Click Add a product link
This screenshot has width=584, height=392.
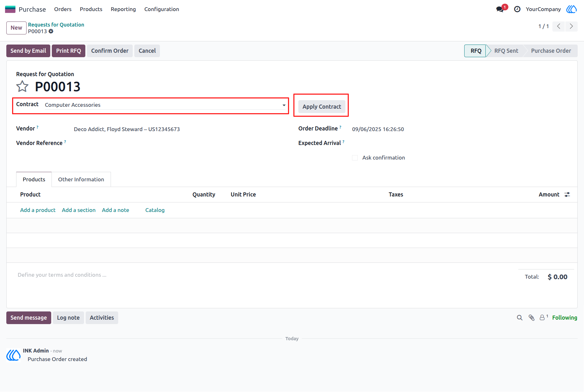point(38,210)
